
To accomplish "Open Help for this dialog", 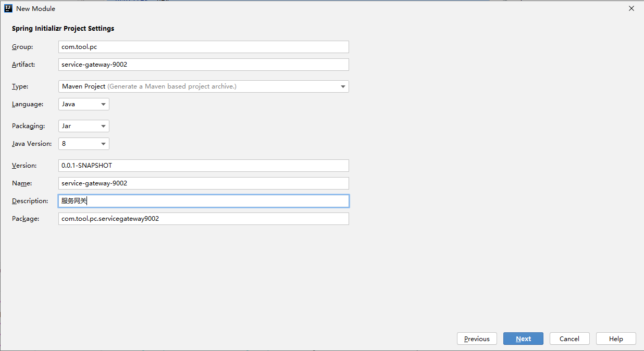I will click(x=616, y=339).
